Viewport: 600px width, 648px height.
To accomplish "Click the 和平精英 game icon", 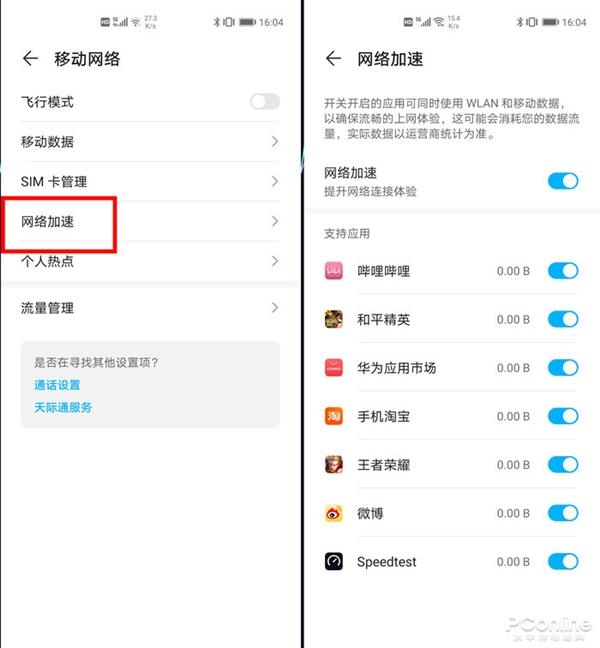I will (x=333, y=319).
